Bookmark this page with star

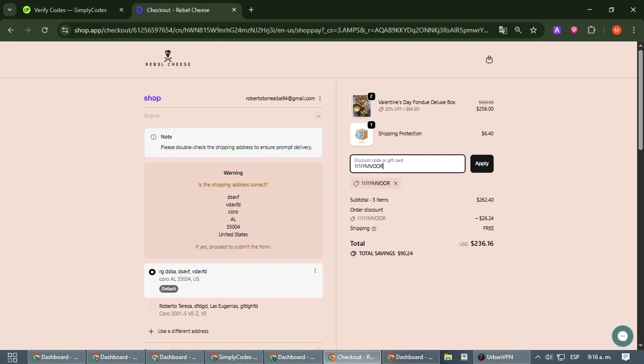533,30
